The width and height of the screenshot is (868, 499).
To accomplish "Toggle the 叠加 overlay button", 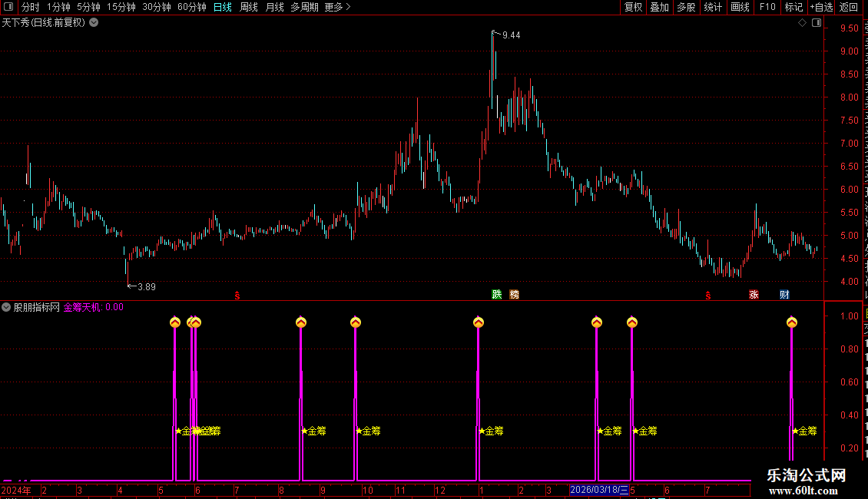I will 659,7.
